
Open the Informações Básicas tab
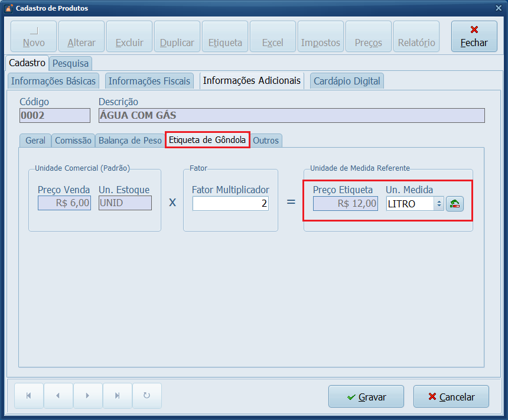pos(54,81)
